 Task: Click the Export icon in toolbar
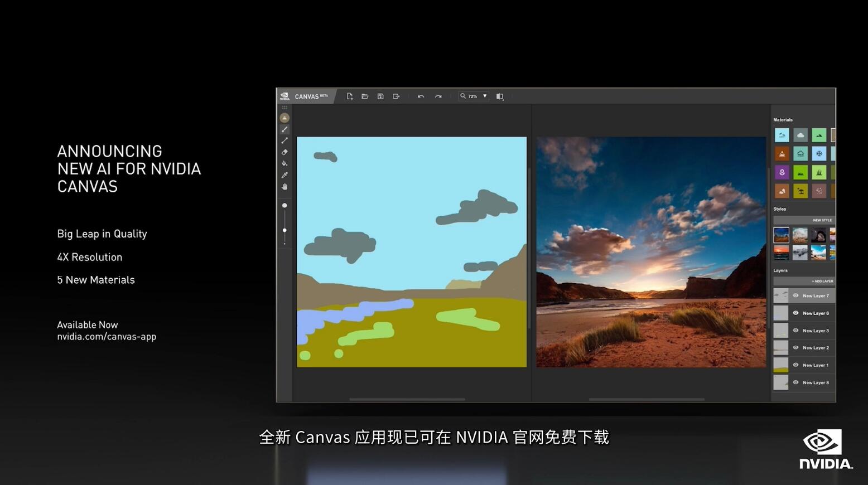tap(396, 96)
